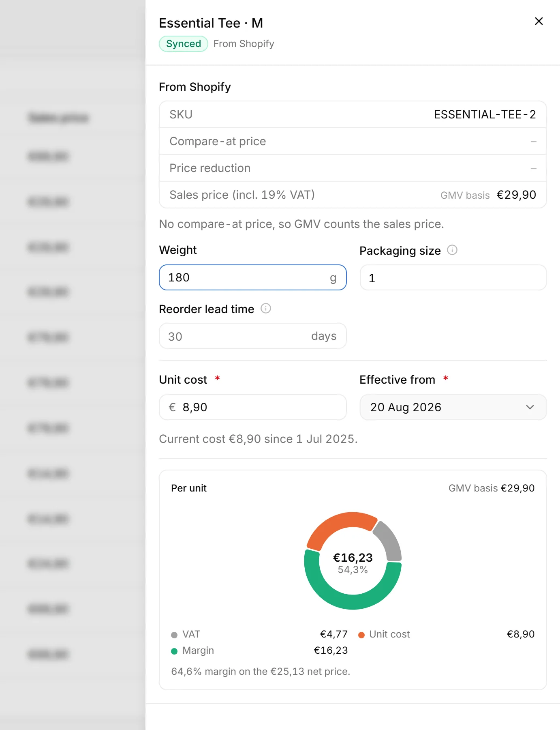560x730 pixels.
Task: Click the Synced status badge
Action: (183, 44)
